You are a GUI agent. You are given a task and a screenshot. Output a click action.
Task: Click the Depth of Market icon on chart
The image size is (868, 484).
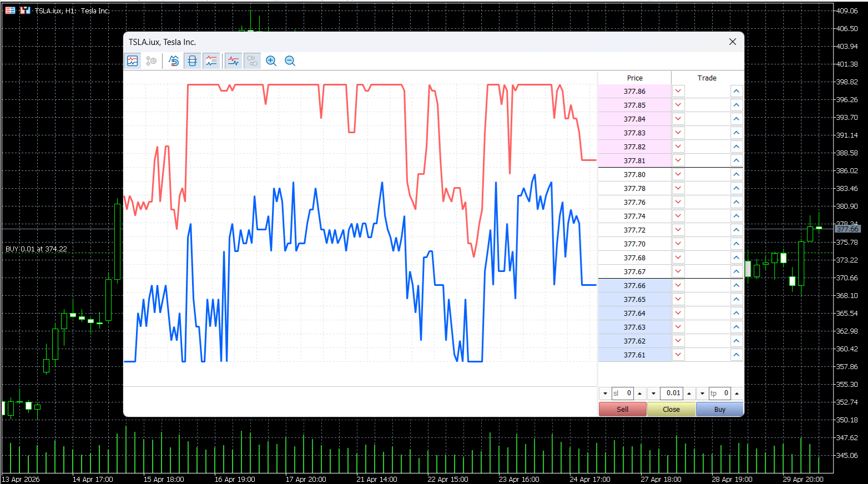pos(25,10)
